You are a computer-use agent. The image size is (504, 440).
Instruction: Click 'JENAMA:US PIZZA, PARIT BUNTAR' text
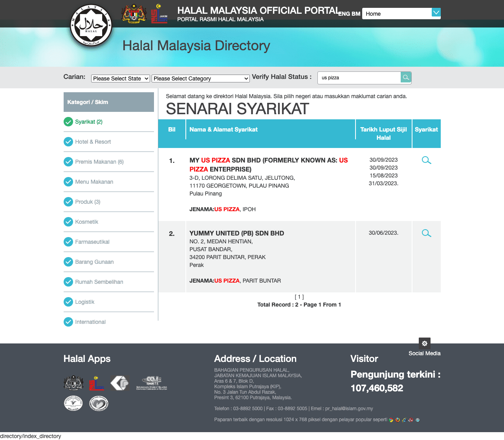[x=235, y=281]
